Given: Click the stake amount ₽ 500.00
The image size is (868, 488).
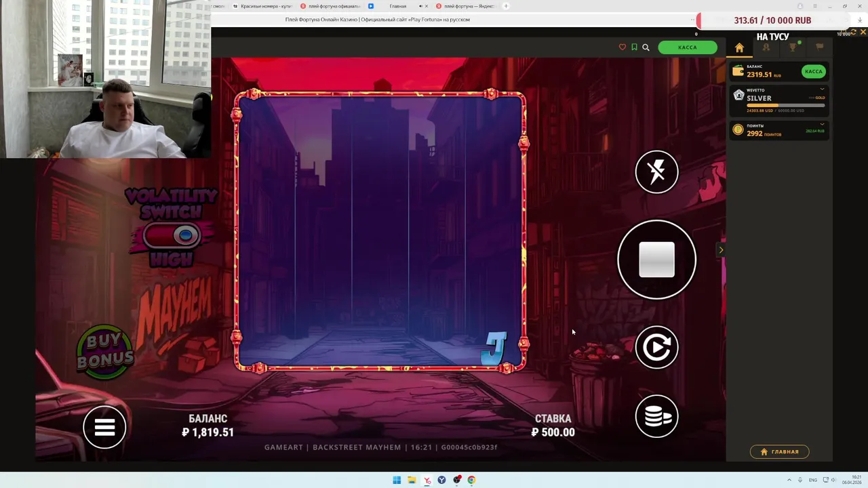Looking at the screenshot, I should coord(553,432).
